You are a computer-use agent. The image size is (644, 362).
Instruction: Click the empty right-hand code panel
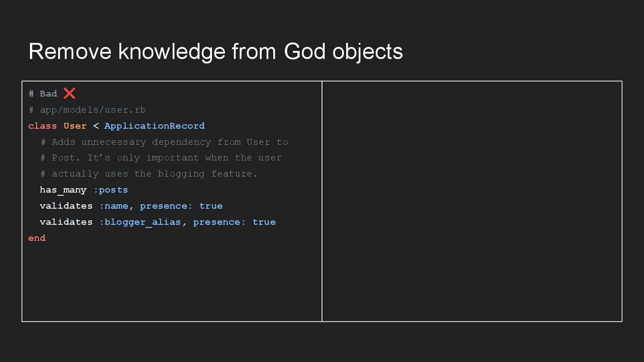click(472, 201)
